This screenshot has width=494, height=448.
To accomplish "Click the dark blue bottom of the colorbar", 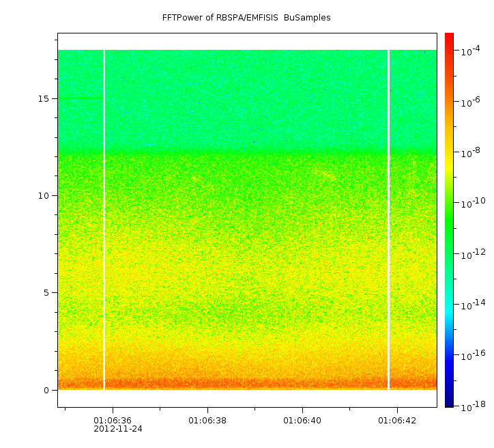I will (x=449, y=402).
